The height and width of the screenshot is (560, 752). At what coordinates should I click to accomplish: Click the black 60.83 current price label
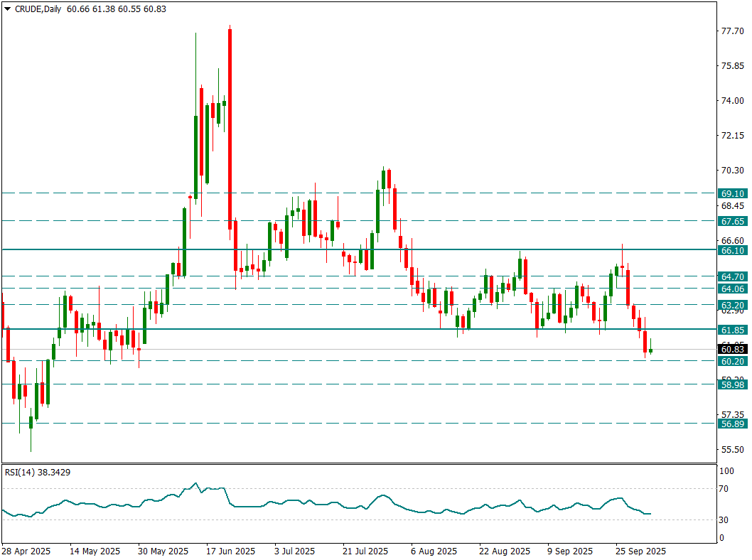click(x=731, y=349)
